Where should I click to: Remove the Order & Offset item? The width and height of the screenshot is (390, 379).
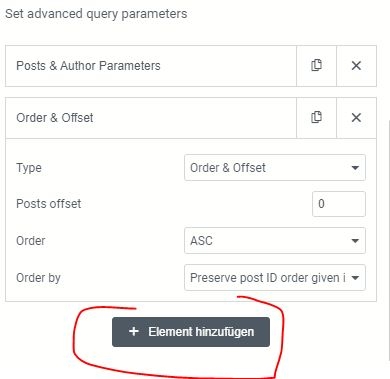tap(356, 118)
